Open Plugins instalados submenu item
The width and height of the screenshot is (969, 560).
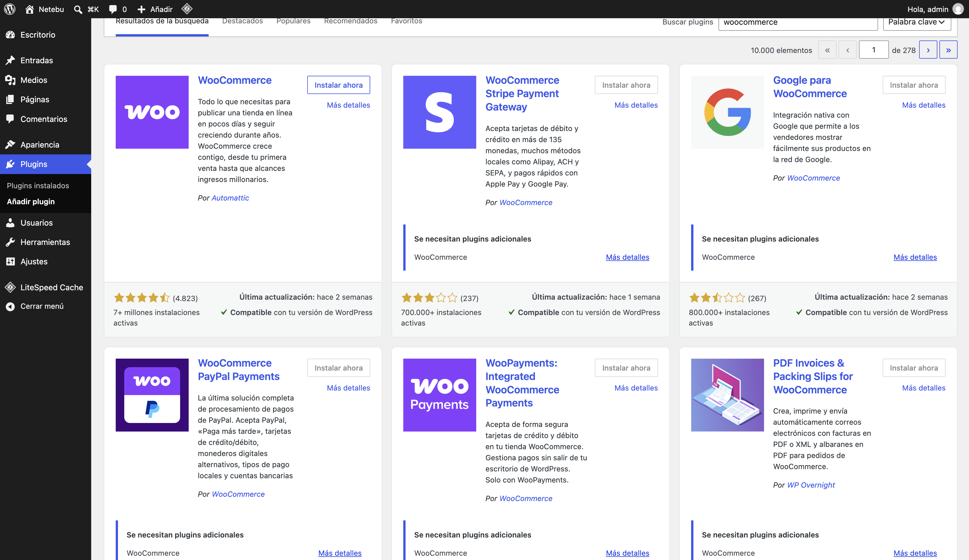[x=38, y=186]
